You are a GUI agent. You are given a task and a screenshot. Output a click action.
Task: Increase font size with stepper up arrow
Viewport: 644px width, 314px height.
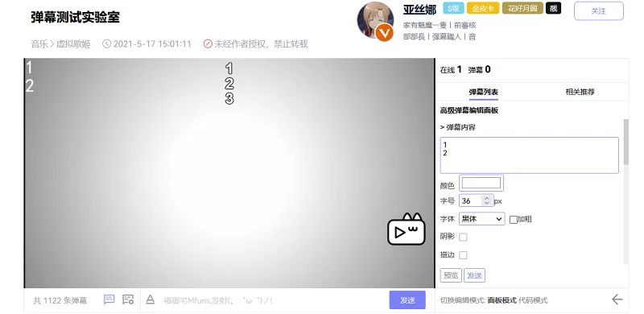tap(487, 198)
